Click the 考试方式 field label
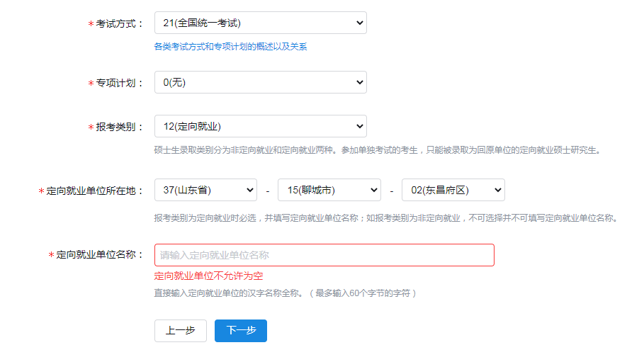644x345 pixels. click(115, 24)
